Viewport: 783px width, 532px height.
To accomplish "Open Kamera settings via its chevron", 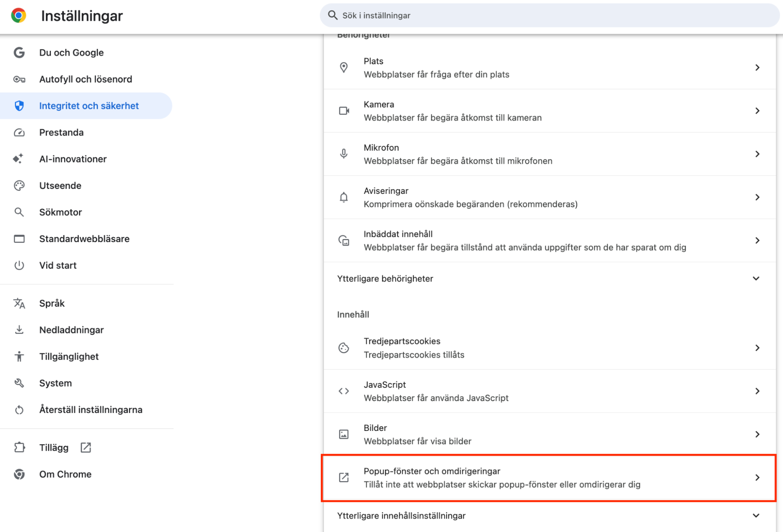I will (x=757, y=111).
